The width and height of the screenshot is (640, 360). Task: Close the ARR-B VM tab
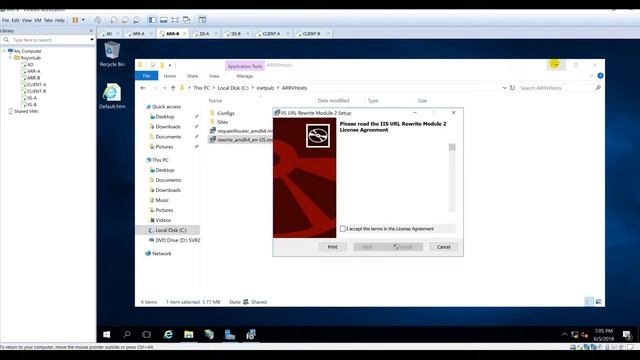tap(184, 34)
